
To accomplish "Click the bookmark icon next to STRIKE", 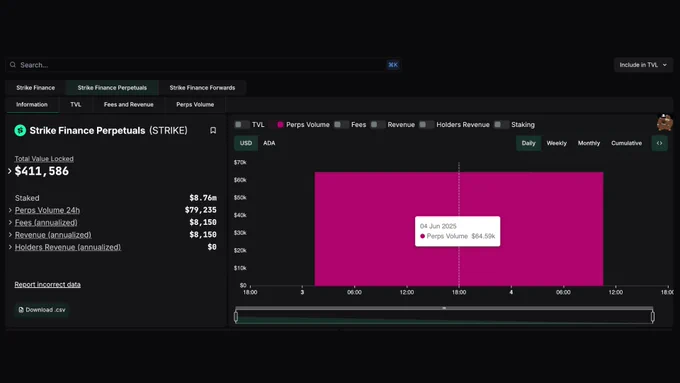I will pos(213,130).
